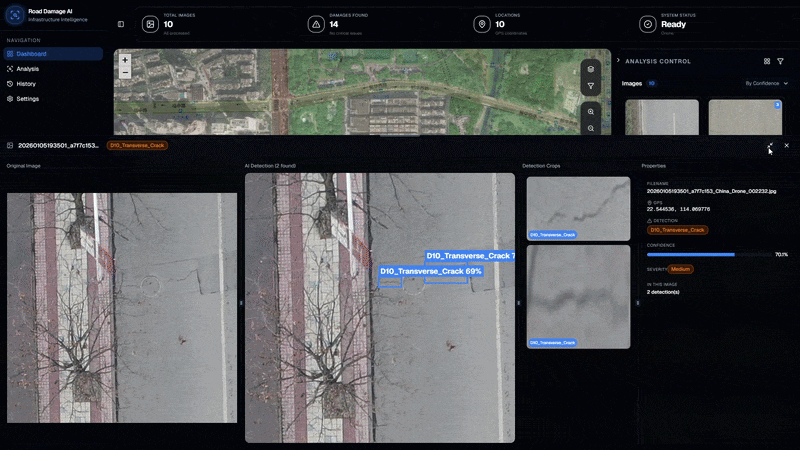The image size is (800, 450).
Task: Click the Properties detection D10_Transverse_Crack badge
Action: point(677,230)
